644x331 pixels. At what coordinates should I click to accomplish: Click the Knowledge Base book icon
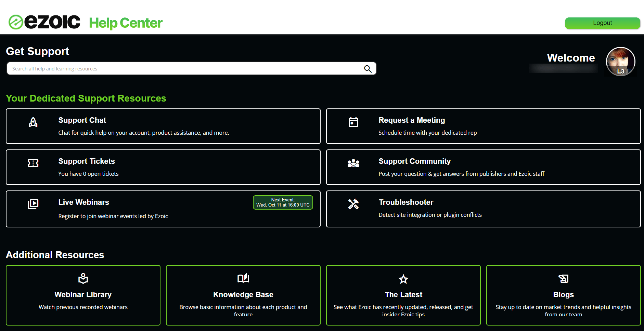243,278
